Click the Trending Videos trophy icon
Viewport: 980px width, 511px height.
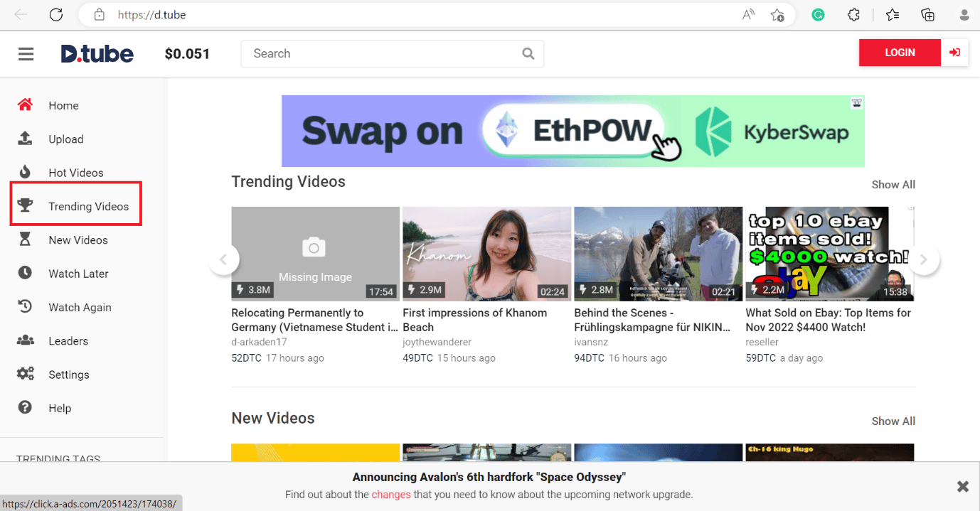coord(26,205)
